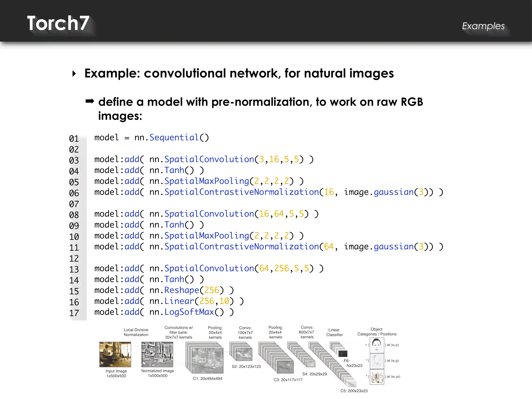Screen dimensions: 532x399
Task: Click code 'nn.SpatialConvolution(16,64,5,5)'
Action: pyautogui.click(x=229, y=214)
